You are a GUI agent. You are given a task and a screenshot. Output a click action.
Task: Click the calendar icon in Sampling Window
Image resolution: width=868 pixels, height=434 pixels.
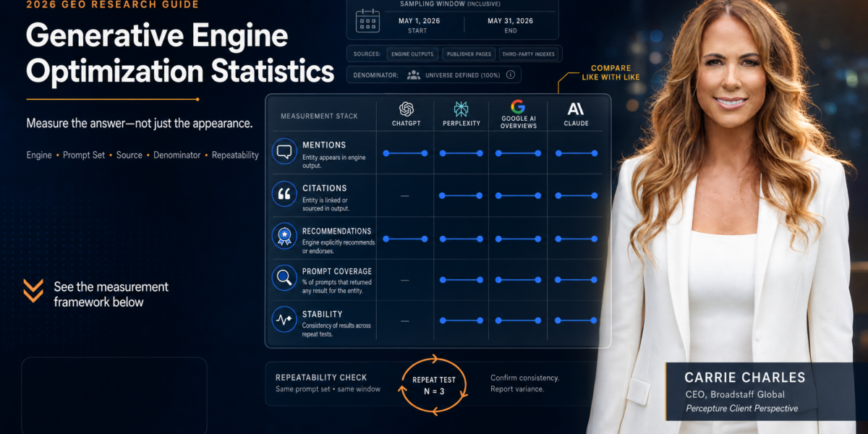pyautogui.click(x=367, y=21)
